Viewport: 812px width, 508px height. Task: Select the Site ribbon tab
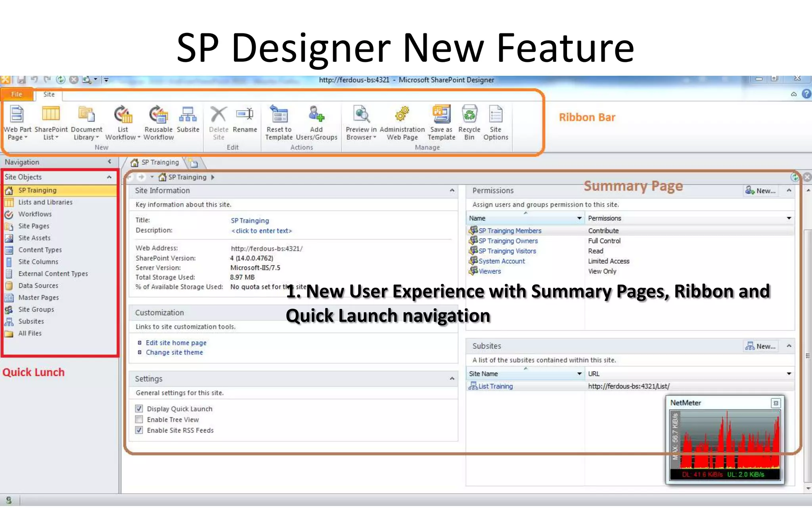(x=49, y=94)
